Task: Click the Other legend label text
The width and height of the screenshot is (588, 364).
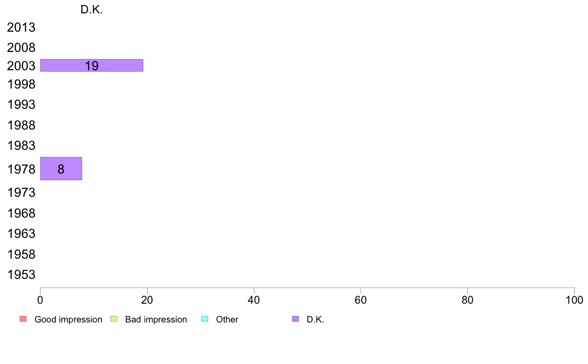Action: click(227, 319)
